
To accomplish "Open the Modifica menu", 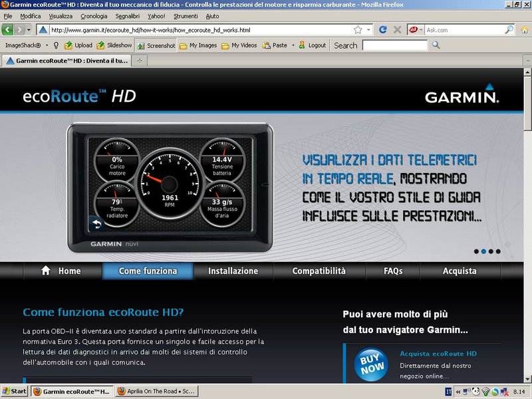I will pyautogui.click(x=30, y=16).
